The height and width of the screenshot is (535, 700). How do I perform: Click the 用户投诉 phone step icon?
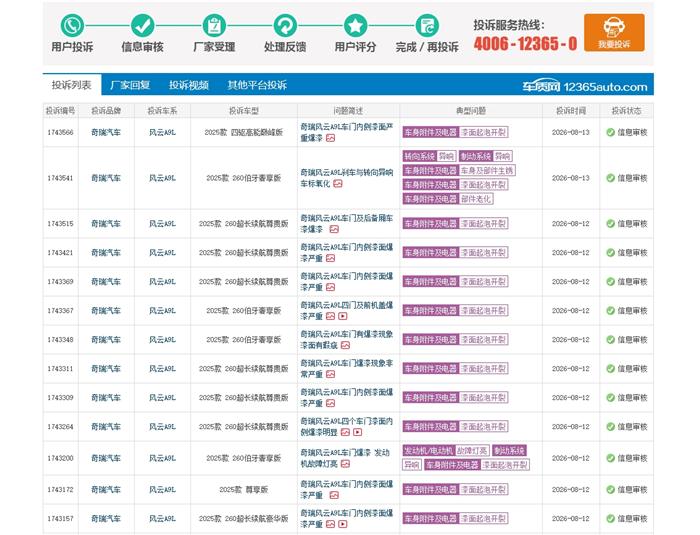point(72,25)
